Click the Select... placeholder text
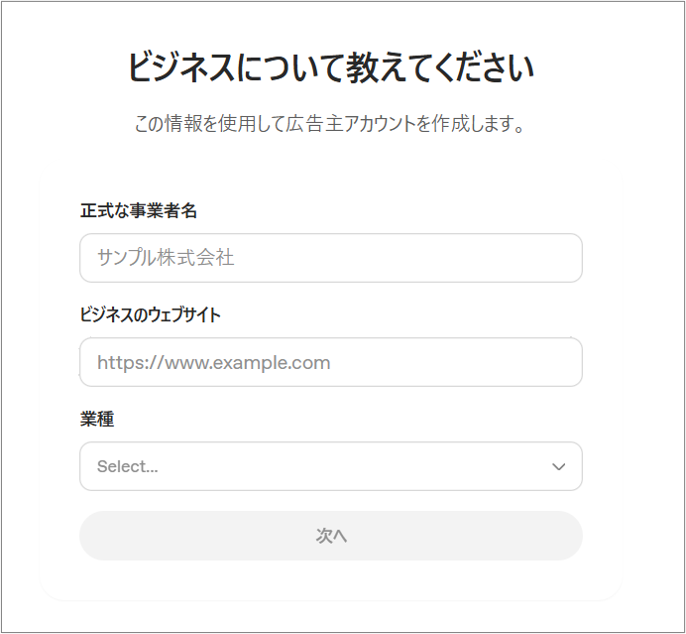This screenshot has width=686, height=634. 127,466
